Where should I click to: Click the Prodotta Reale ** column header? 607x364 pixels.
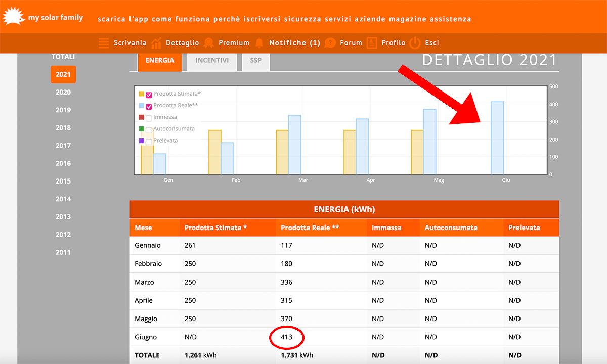(x=310, y=227)
